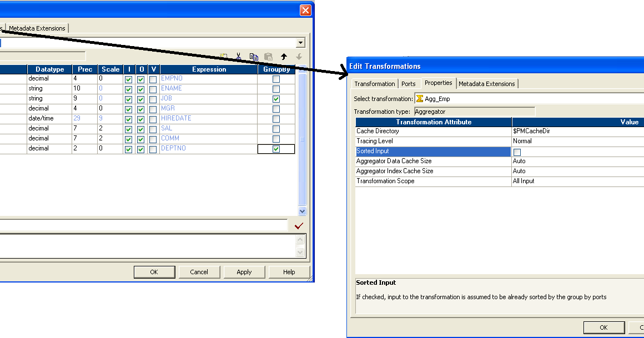Copy the selected port

point(254,56)
